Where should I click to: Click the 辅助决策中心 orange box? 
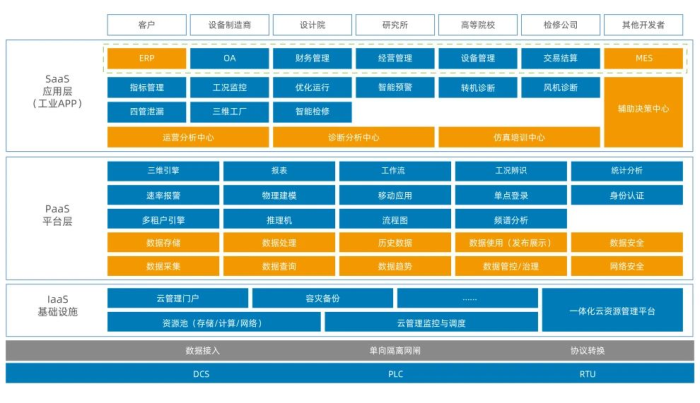(643, 109)
